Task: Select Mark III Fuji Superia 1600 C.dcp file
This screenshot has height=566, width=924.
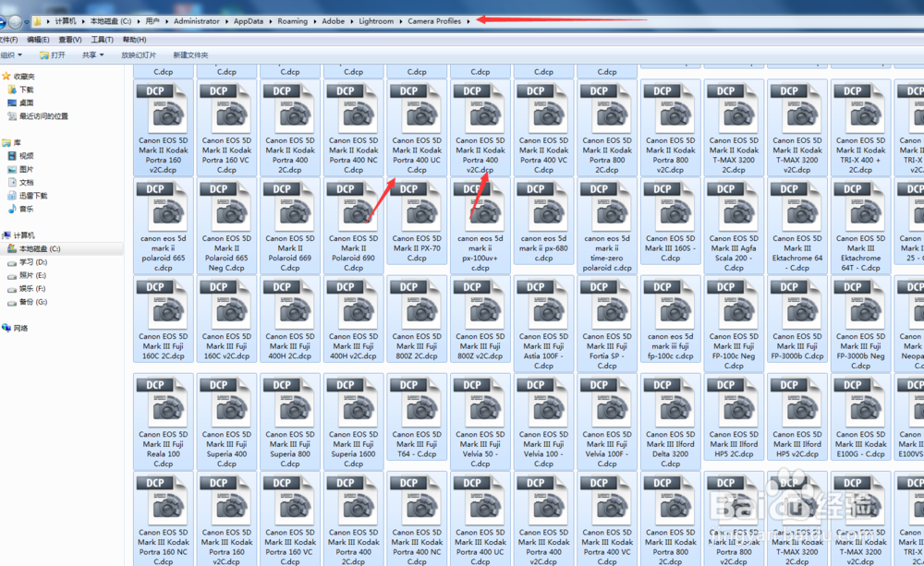Action: (354, 421)
